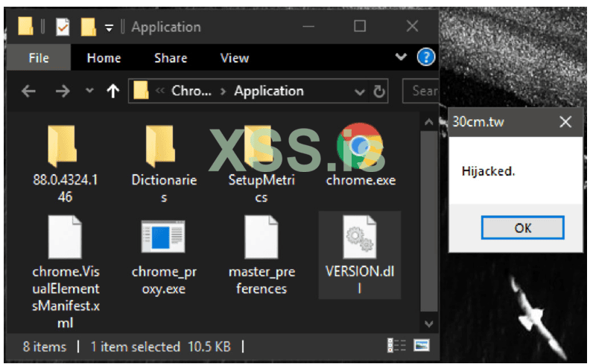Click the file list scrollbar down arrow
593x364 pixels.
(429, 324)
